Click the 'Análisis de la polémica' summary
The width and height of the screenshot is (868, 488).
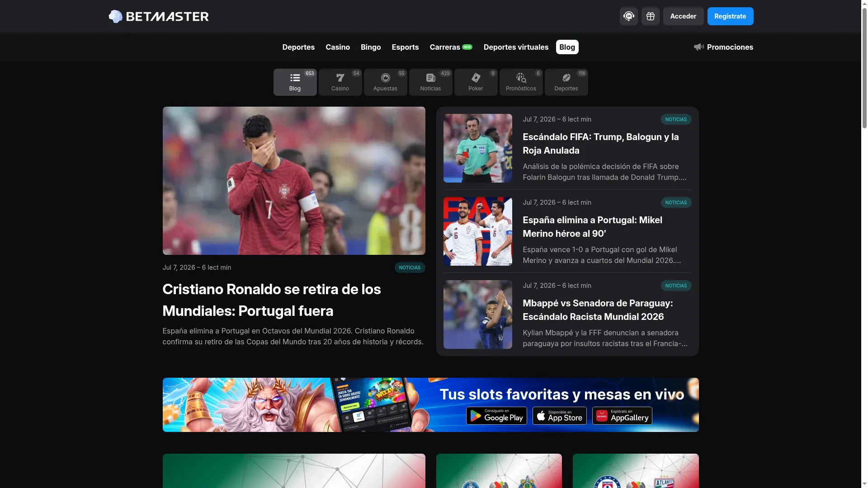click(604, 172)
